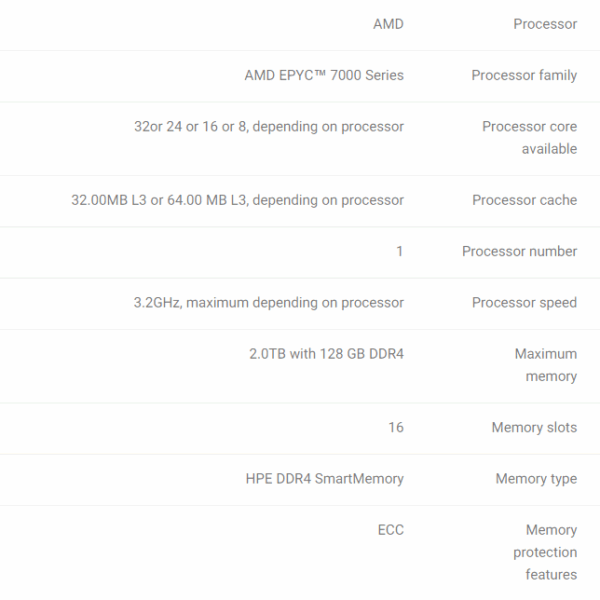
Task: Click the "2.0TB with 128 GB DDR4" value
Action: [x=326, y=354]
